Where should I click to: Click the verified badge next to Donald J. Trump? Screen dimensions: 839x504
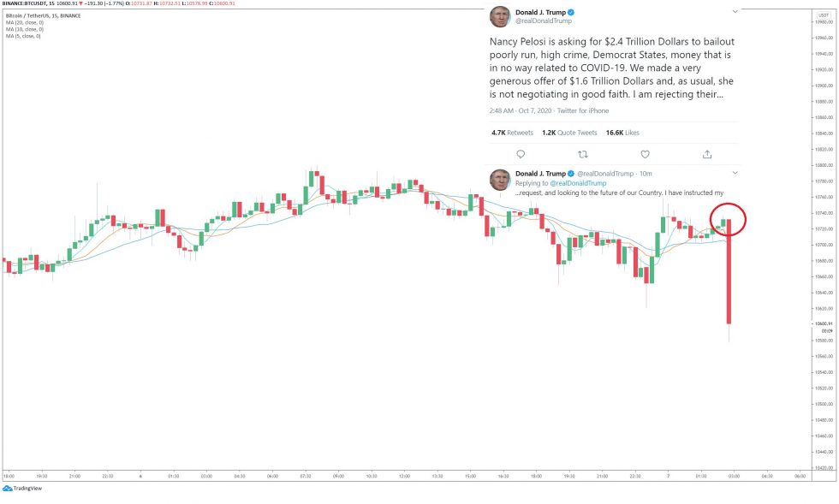point(572,11)
